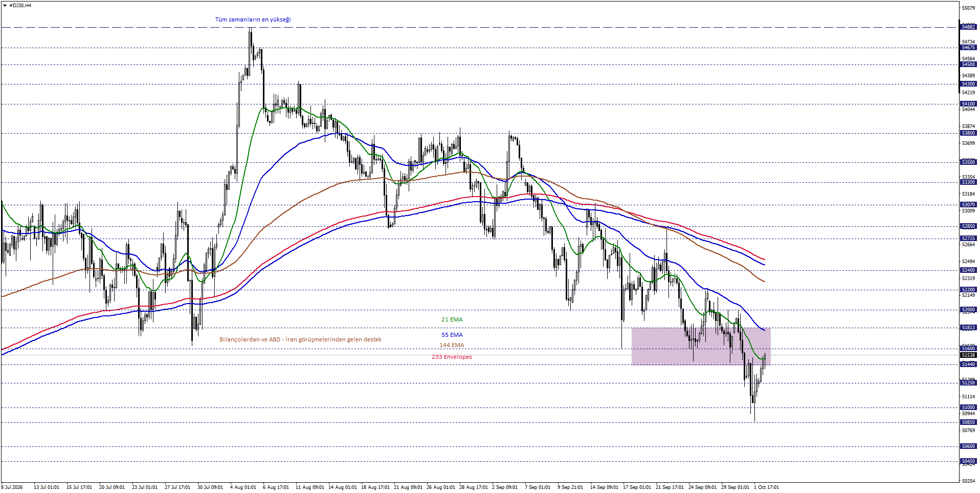Click the '21 EMA' legend label

(x=452, y=319)
